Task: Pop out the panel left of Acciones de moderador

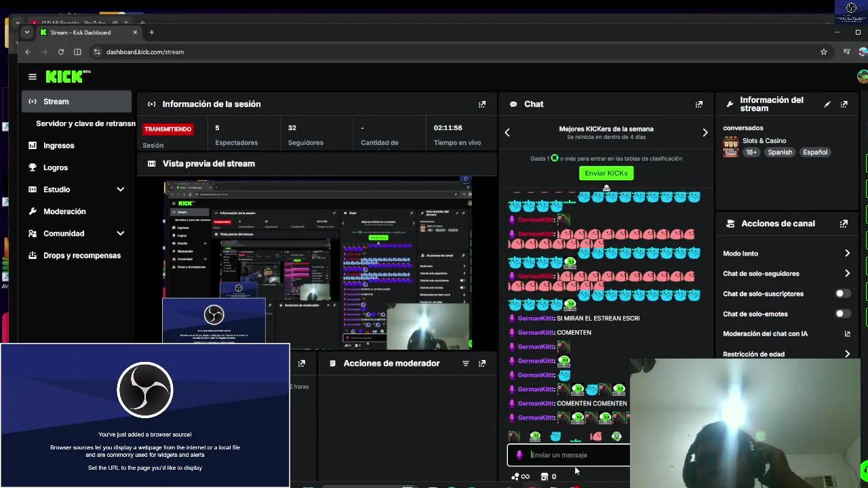Action: click(x=302, y=363)
